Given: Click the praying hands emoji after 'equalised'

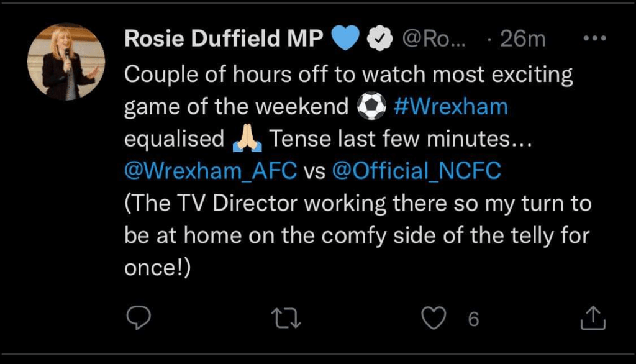Looking at the screenshot, I should click(247, 139).
